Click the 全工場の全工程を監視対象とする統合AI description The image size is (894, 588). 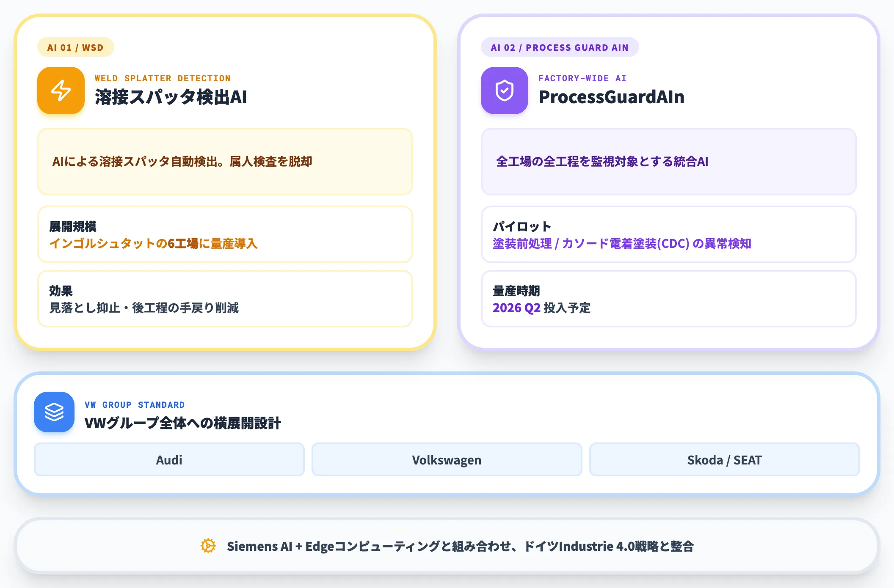click(602, 162)
